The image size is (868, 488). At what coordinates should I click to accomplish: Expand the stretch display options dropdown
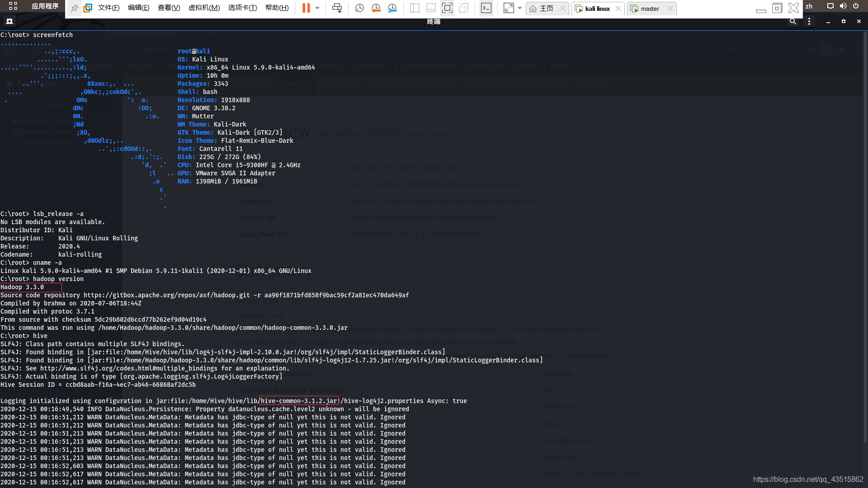click(520, 8)
